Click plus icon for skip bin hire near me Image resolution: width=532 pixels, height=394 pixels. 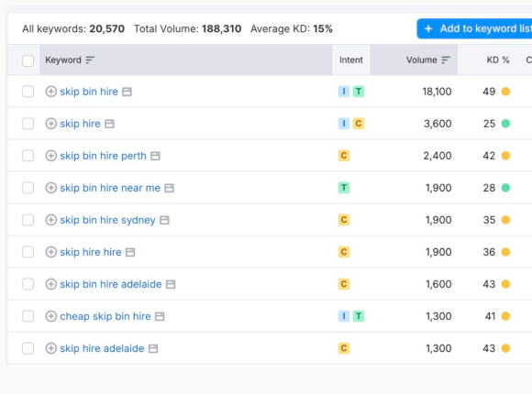click(50, 188)
